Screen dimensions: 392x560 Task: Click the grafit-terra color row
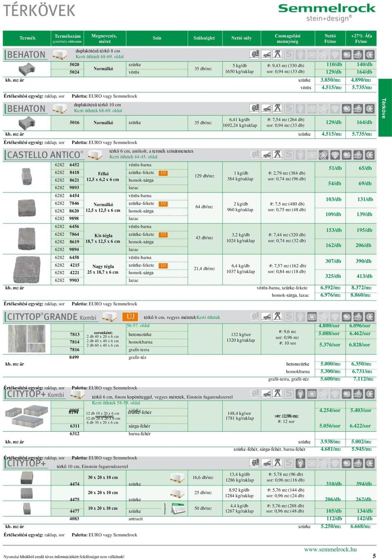pyautogui.click(x=139, y=350)
